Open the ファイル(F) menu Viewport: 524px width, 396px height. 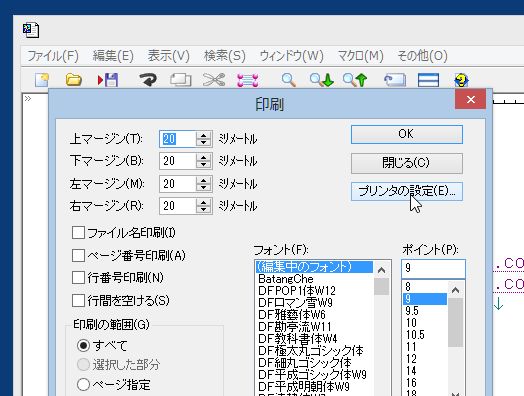[x=53, y=56]
